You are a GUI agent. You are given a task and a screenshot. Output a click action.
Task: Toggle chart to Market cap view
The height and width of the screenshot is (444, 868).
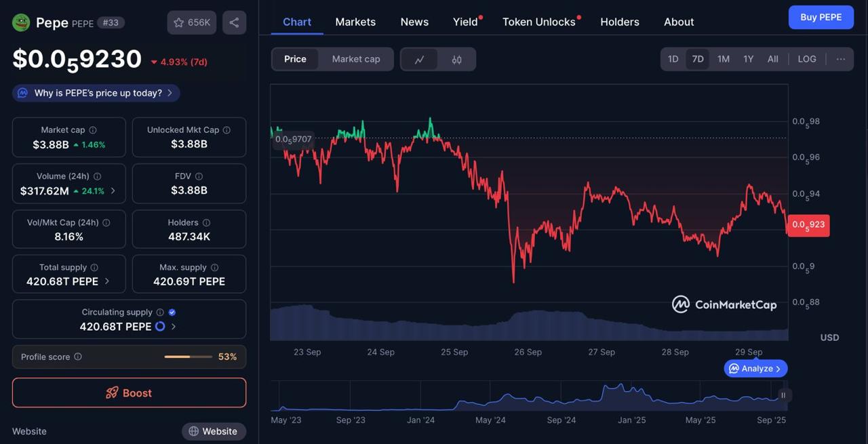(355, 59)
